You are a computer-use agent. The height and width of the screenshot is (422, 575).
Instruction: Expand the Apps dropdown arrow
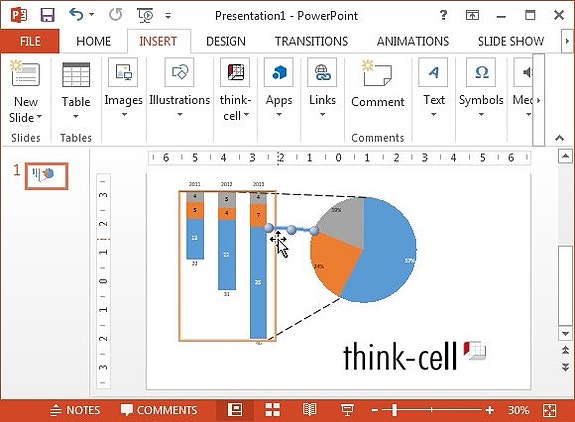click(x=279, y=115)
